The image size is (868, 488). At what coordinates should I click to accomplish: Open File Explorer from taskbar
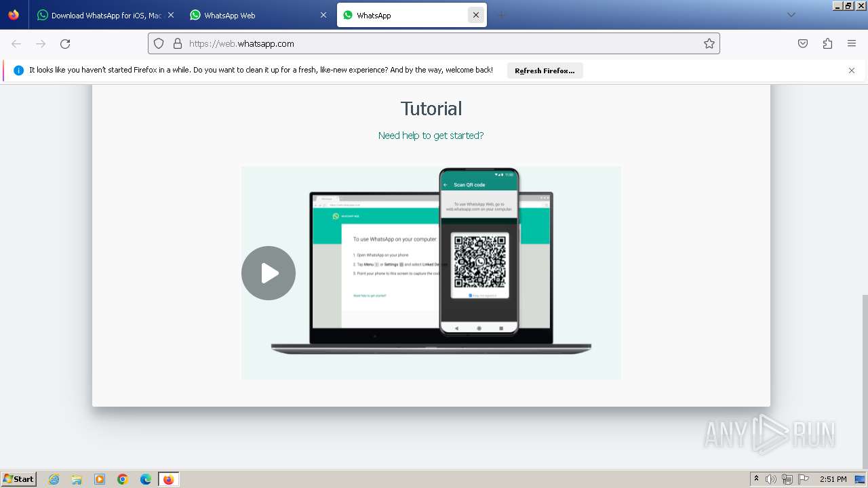[x=77, y=479]
